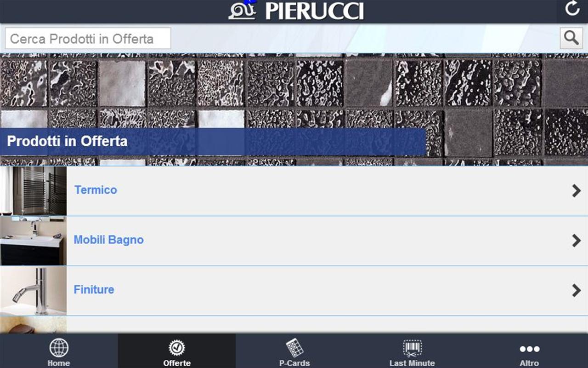Click the P-Cards icon

coord(294,348)
